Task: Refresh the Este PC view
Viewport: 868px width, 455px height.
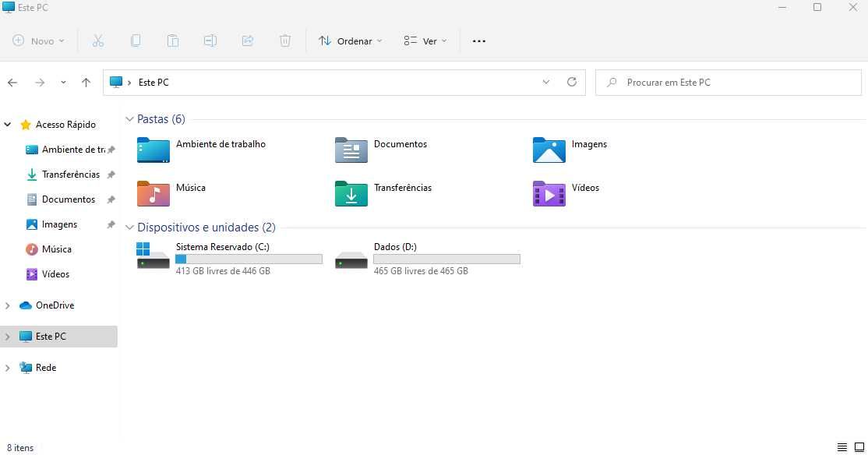Action: [x=572, y=82]
